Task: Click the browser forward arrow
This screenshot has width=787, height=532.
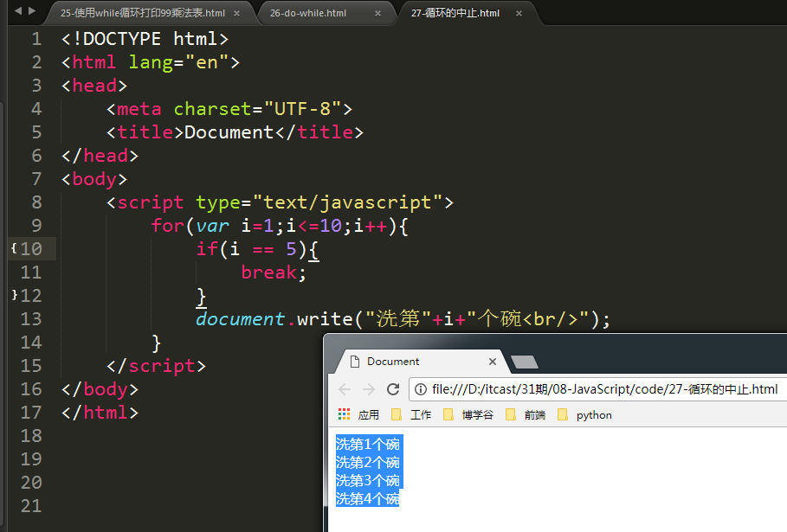Action: (369, 389)
